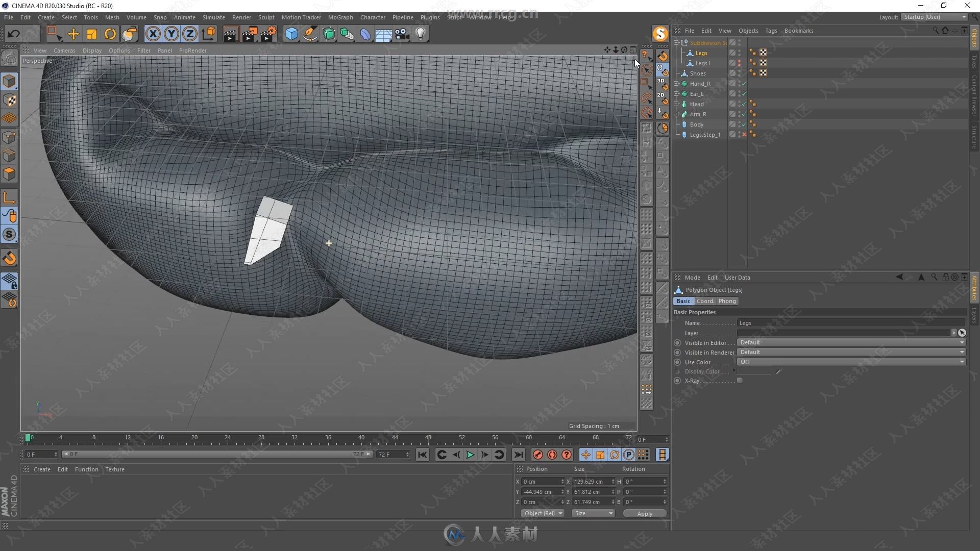
Task: Open the Spline Pen tool
Action: point(310,34)
